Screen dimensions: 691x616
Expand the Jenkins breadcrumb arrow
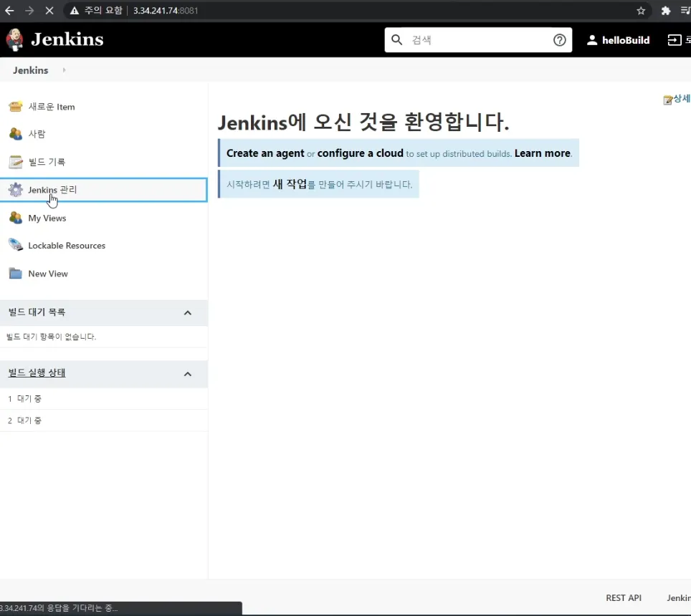pyautogui.click(x=64, y=70)
